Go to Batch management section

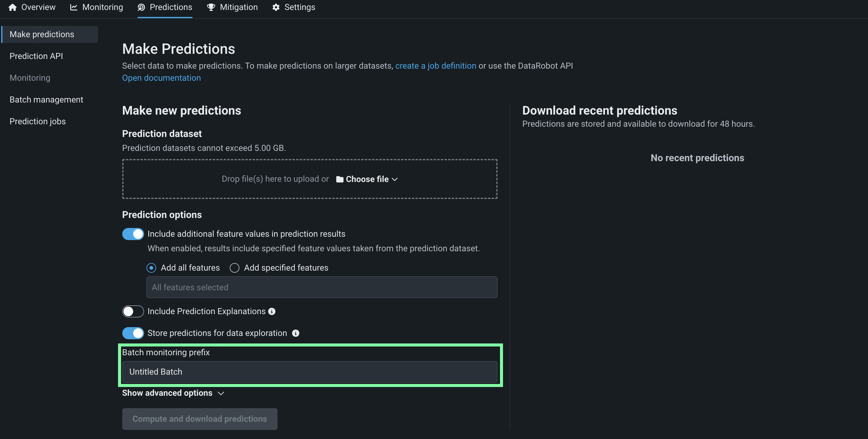click(x=46, y=100)
